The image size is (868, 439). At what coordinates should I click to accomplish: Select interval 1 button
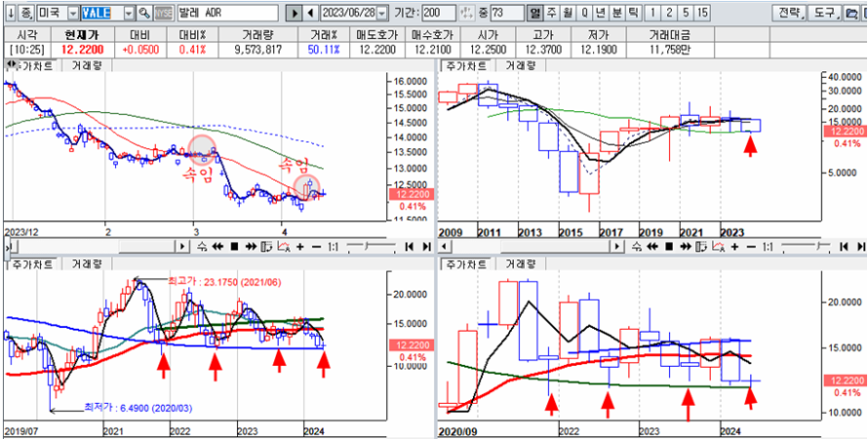pyautogui.click(x=653, y=13)
